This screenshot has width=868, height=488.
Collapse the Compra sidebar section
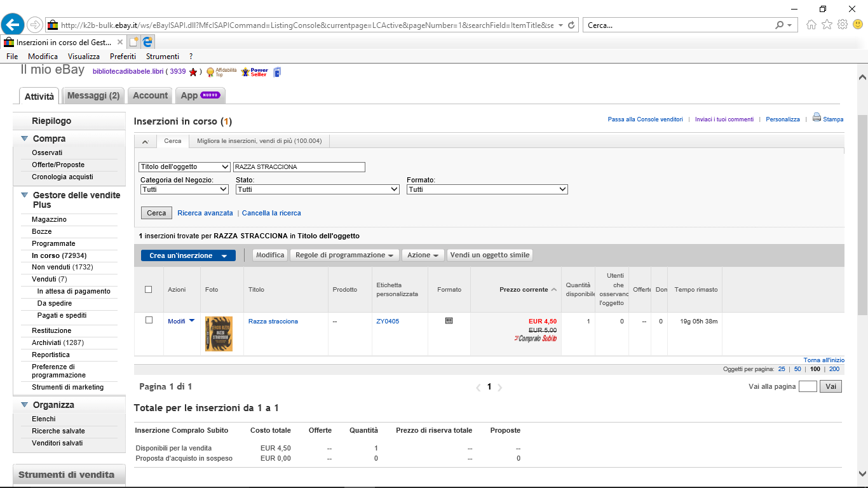[24, 139]
